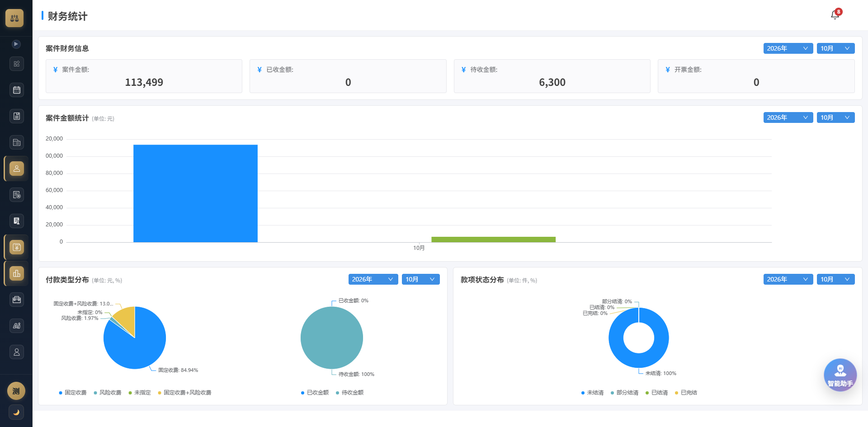Screen dimensions: 868x427
Task: Open the 10月 dropdown in 款项状态分布
Action: point(835,279)
